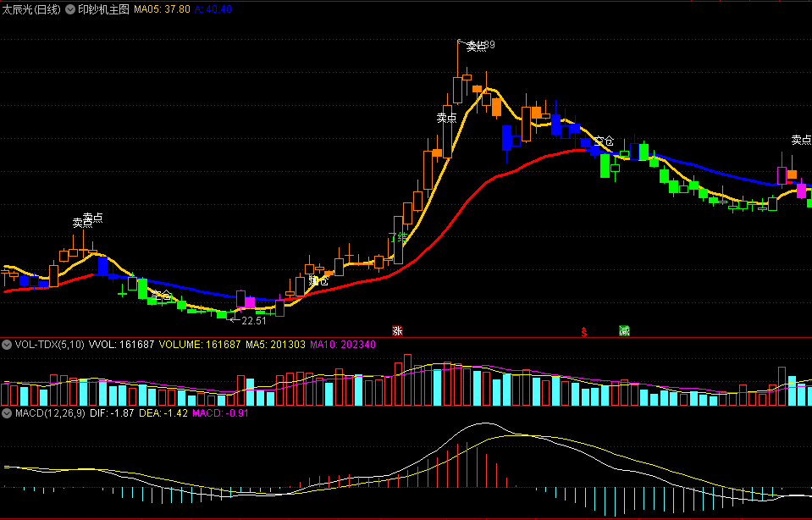Click the 太辰光(日线) stock title

pyautogui.click(x=32, y=9)
